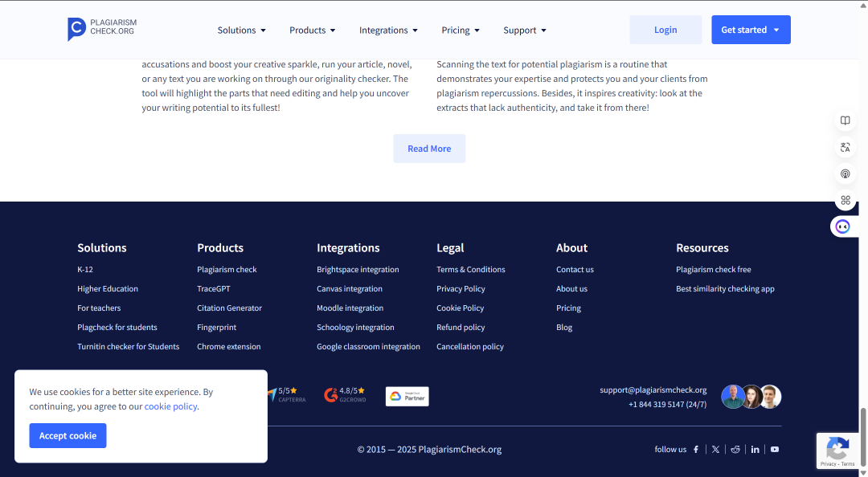Open the Privacy Policy footer link
This screenshot has height=477, width=868.
[x=461, y=289]
